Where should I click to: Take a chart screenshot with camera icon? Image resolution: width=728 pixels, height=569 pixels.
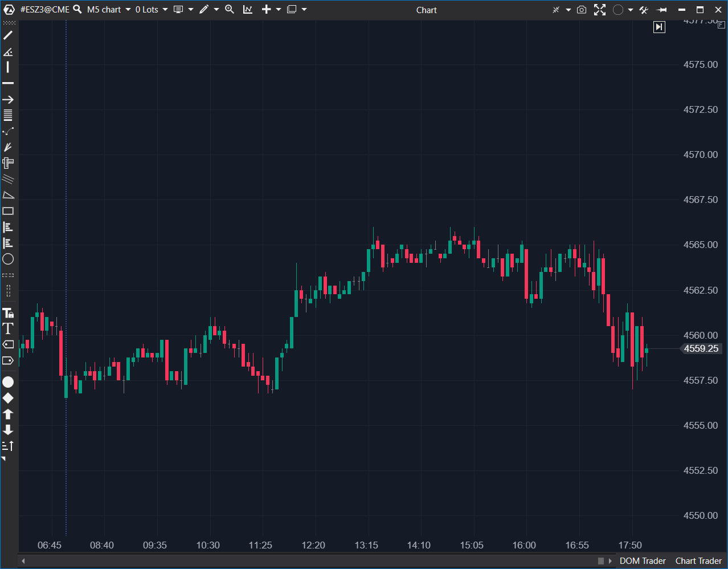point(582,10)
